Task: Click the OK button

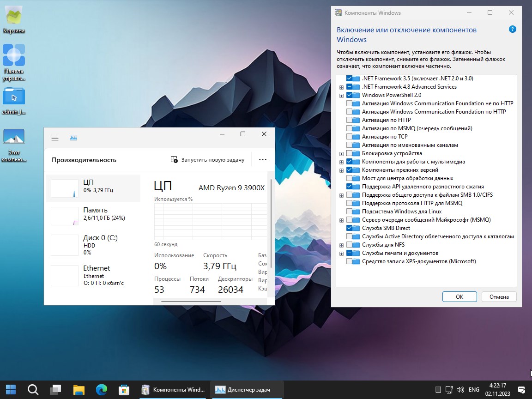Action: (x=459, y=296)
